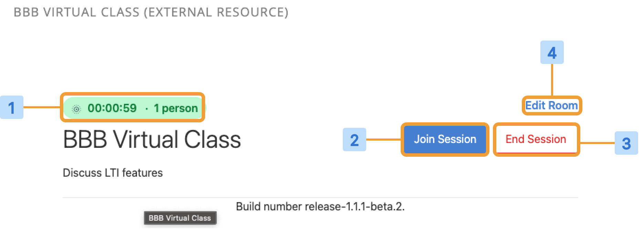644x231 pixels.
Task: Click the dot separator in the green badge
Action: (x=147, y=109)
